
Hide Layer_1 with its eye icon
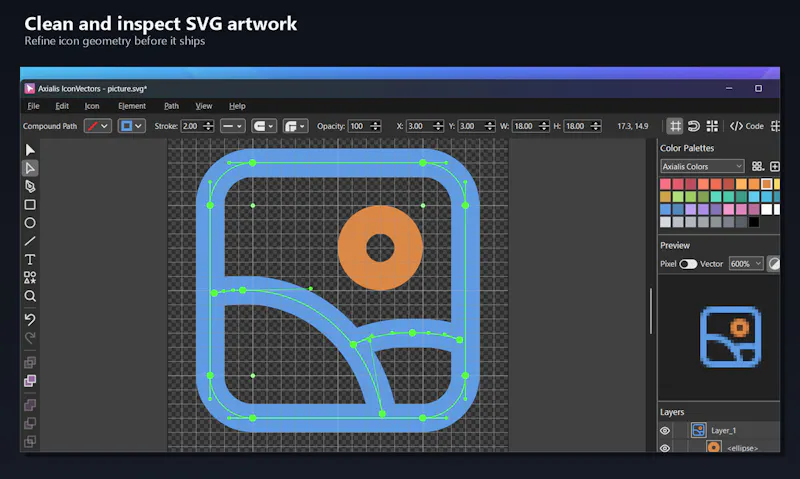[665, 431]
